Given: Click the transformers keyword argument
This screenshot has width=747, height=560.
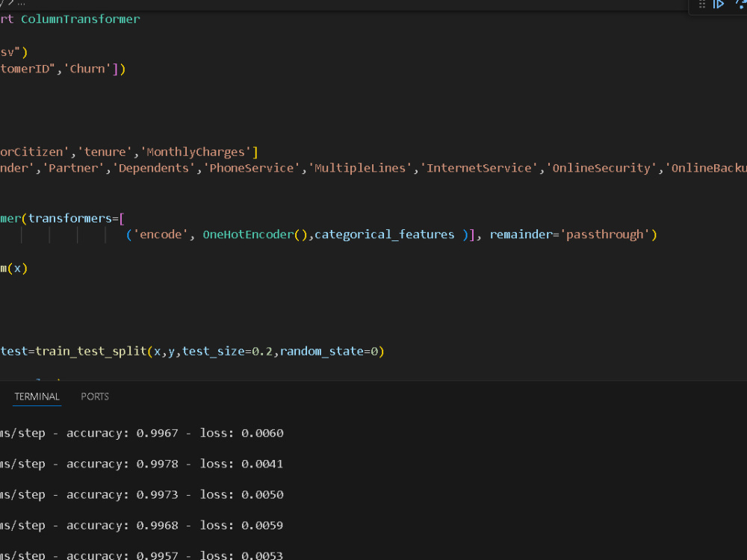Looking at the screenshot, I should (69, 219).
